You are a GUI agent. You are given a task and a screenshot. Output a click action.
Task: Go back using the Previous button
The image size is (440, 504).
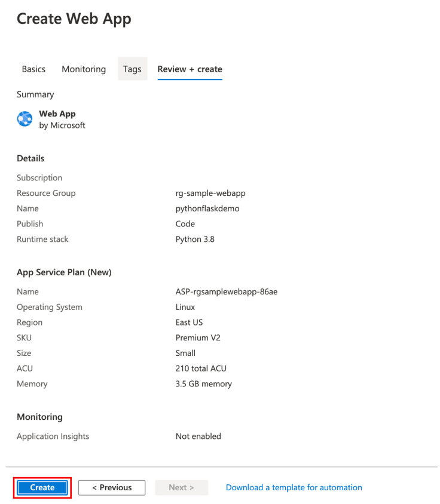(111, 487)
